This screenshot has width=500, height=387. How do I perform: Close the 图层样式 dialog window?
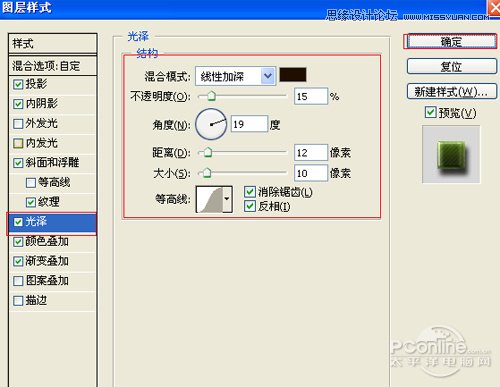click(494, 7)
